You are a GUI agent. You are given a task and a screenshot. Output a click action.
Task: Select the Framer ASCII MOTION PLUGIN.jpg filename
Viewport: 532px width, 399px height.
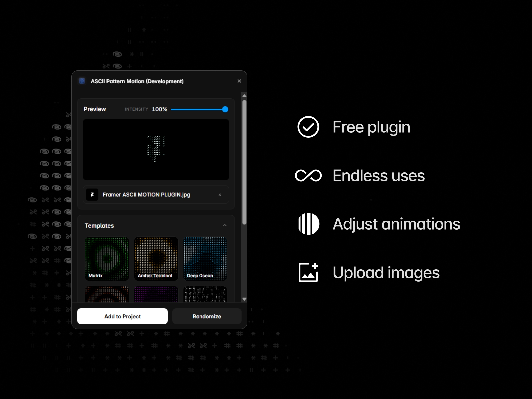[146, 195]
